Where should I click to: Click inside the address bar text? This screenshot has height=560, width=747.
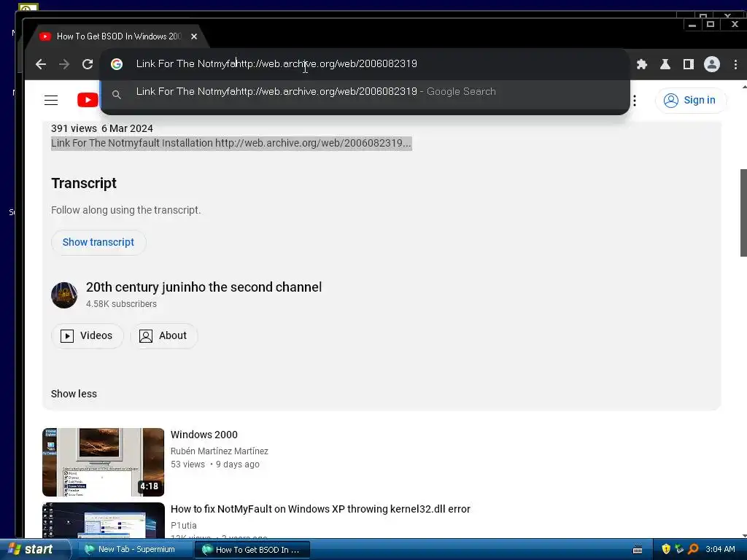276,64
